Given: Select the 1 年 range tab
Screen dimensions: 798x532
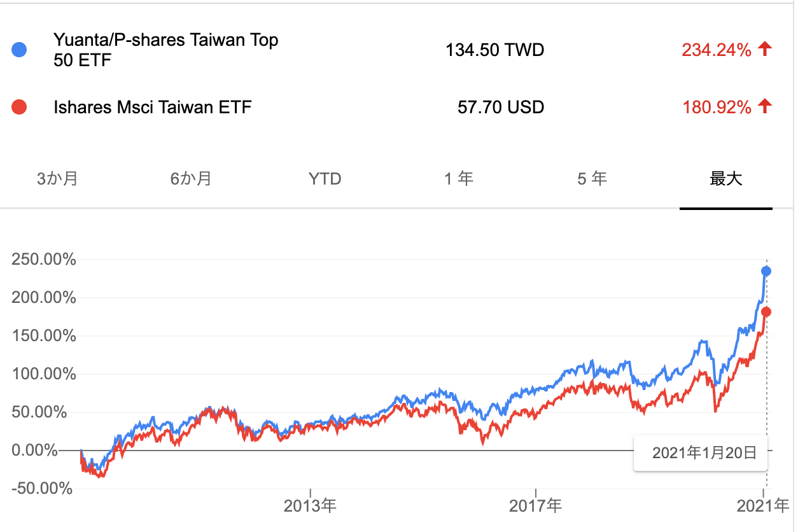Looking at the screenshot, I should (458, 178).
